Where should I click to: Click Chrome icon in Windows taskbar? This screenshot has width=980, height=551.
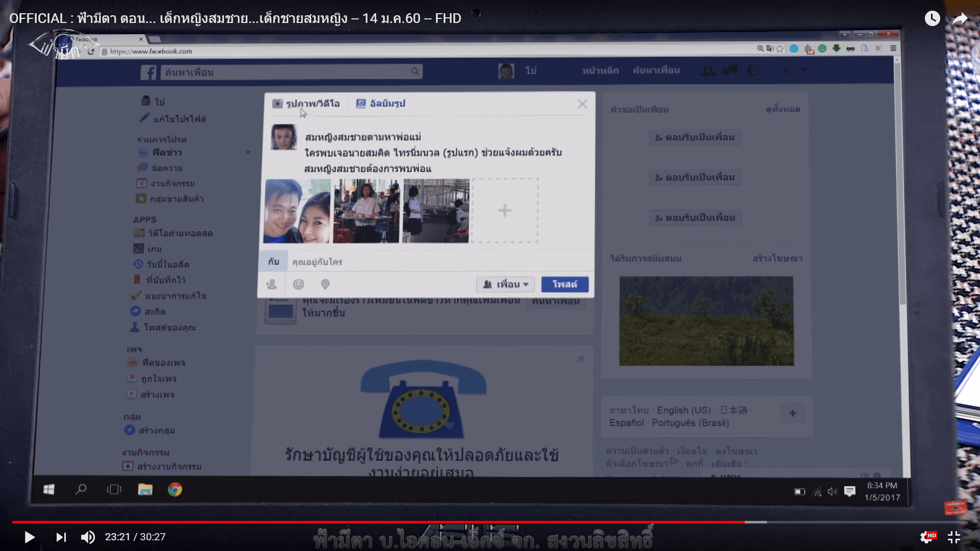[175, 490]
